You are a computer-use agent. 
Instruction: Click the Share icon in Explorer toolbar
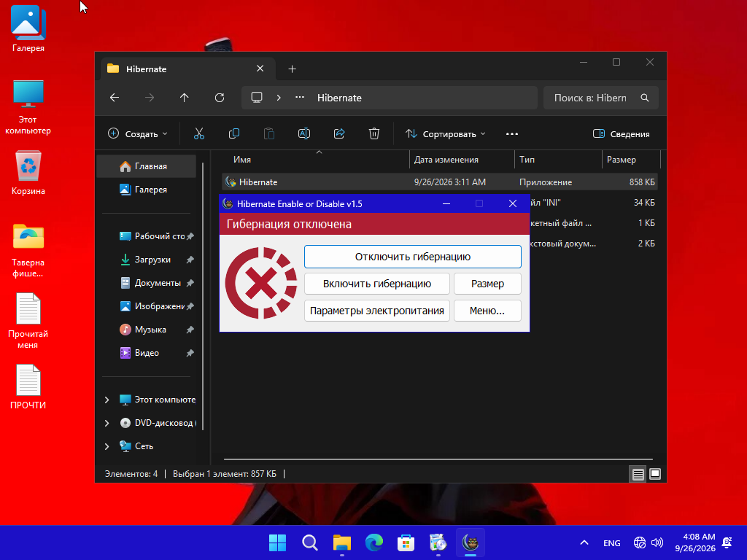(x=339, y=134)
